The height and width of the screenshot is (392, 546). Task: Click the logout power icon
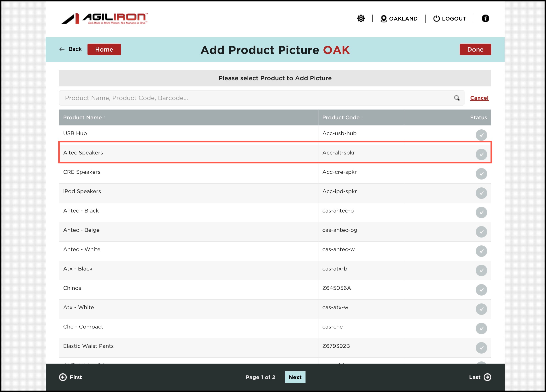click(436, 19)
